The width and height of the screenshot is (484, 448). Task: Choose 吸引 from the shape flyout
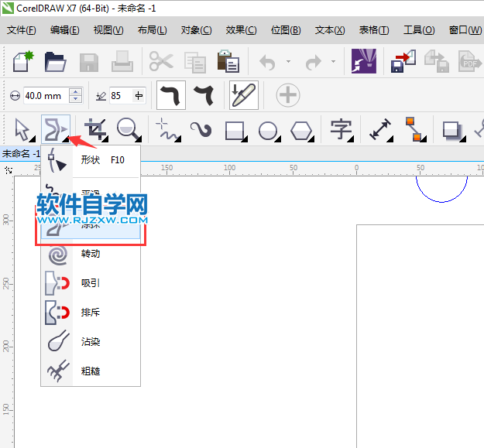pos(90,283)
